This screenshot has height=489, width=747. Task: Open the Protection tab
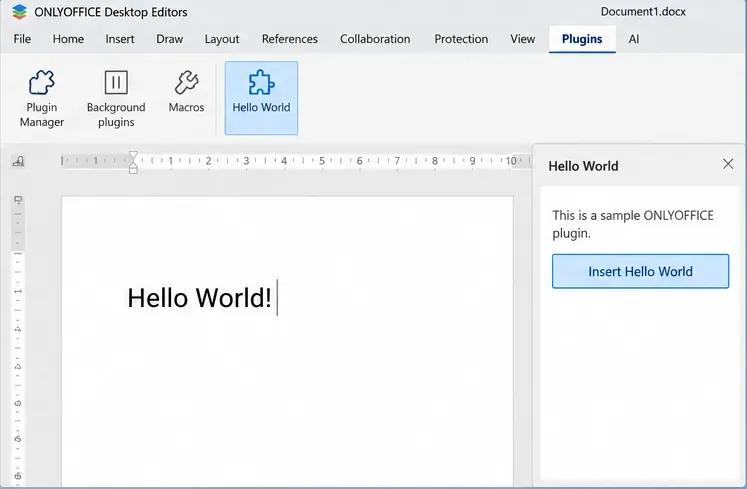[461, 39]
